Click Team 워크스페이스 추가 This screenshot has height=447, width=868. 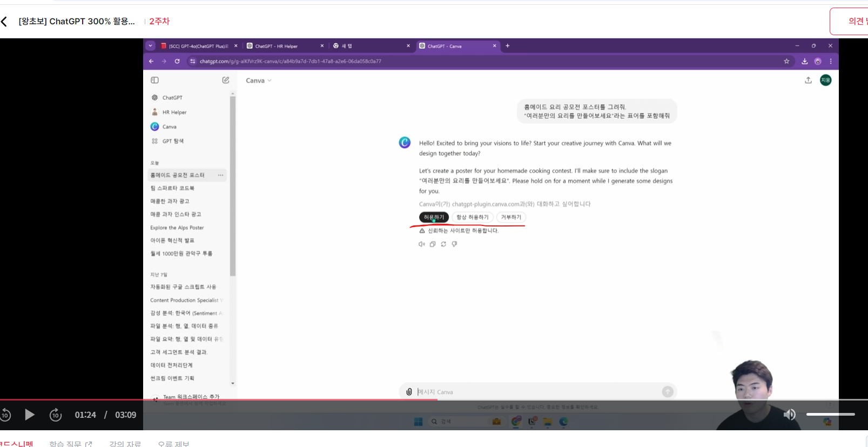click(x=191, y=397)
